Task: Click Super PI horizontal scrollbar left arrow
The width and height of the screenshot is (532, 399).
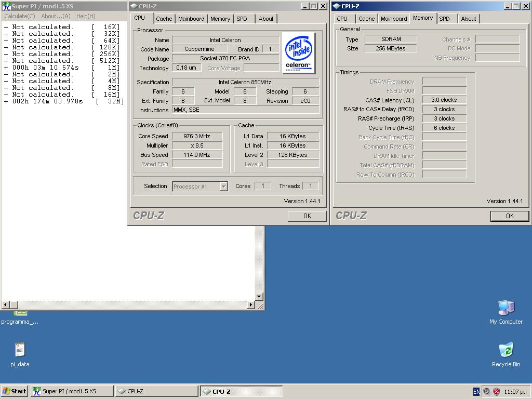Action: [5, 304]
